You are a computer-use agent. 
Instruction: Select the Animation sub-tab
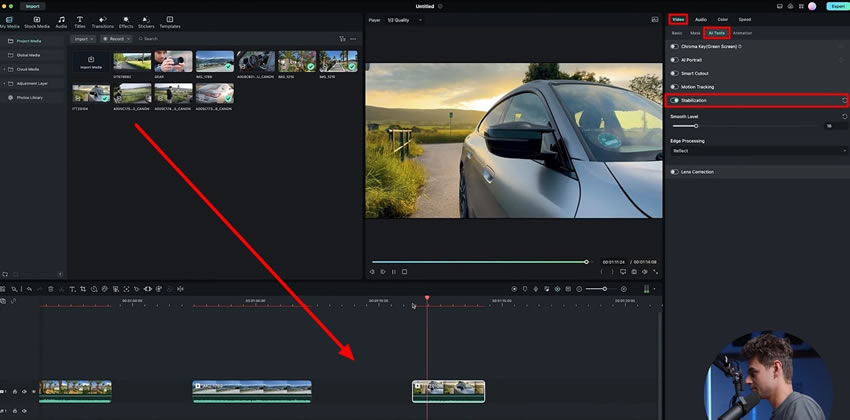742,33
